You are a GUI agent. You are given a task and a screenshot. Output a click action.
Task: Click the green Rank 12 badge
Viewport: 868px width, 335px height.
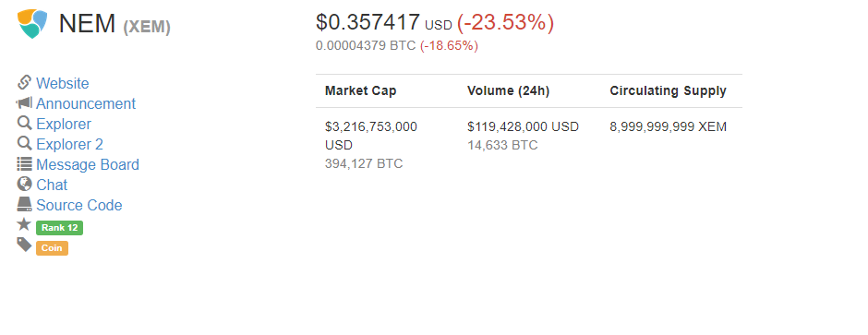coord(60,228)
